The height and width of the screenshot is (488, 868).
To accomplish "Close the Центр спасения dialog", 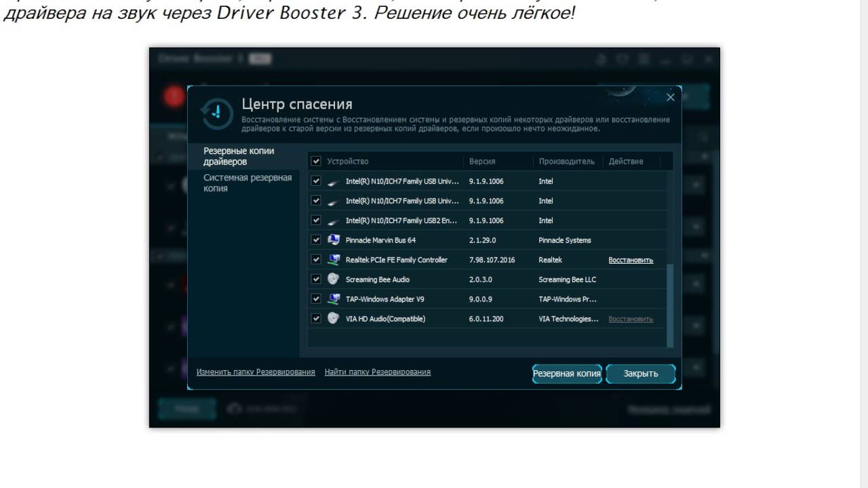I will coord(671,98).
